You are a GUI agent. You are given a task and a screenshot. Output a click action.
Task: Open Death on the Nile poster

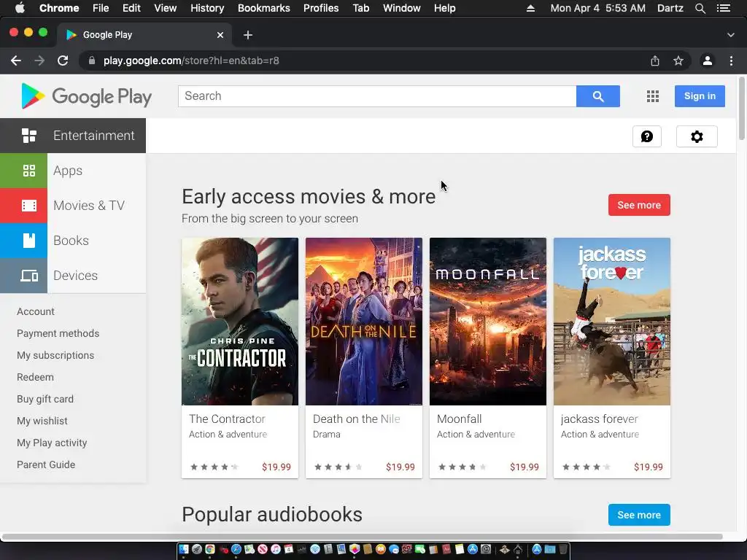click(364, 322)
